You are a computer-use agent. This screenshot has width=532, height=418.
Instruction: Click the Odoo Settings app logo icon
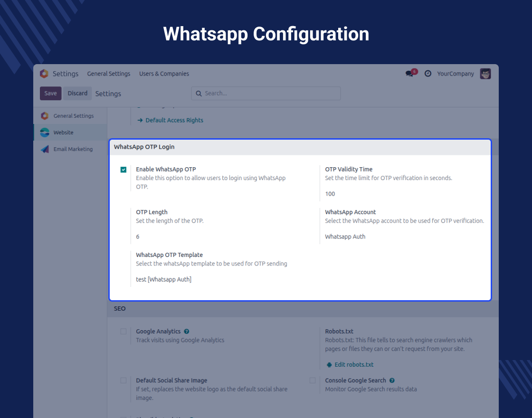44,74
